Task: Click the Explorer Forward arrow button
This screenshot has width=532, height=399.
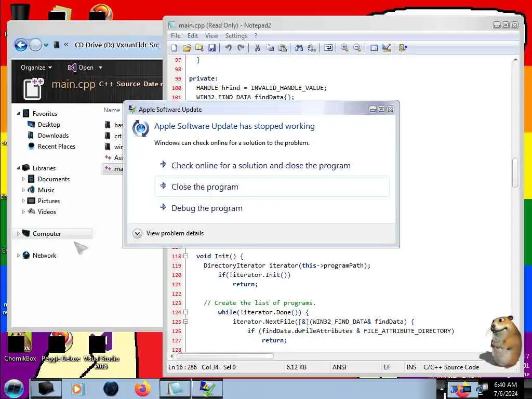Action: tap(35, 45)
